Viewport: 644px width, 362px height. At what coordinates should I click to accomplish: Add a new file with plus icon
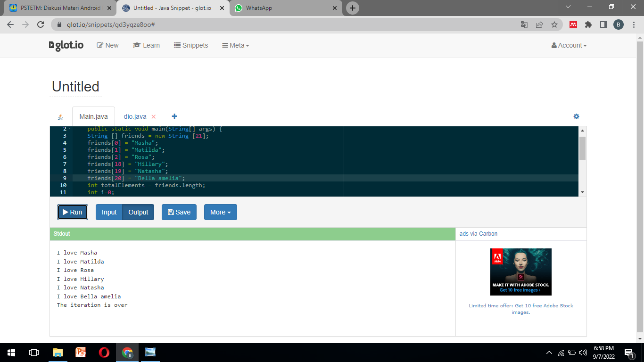[x=174, y=116]
